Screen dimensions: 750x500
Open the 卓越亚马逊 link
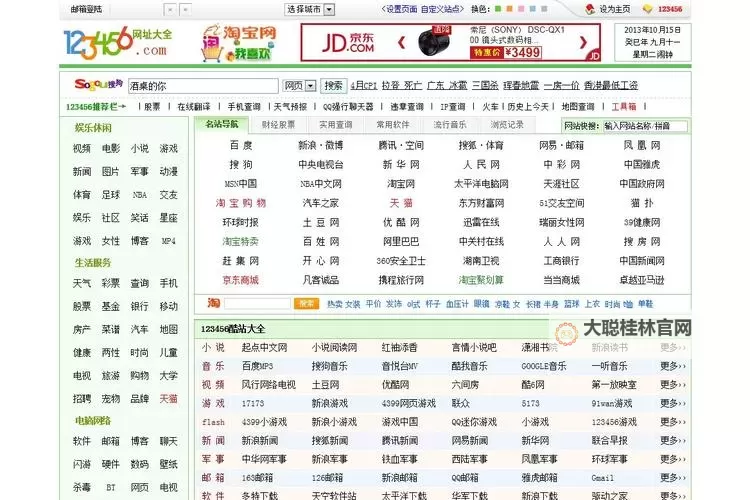coord(642,280)
